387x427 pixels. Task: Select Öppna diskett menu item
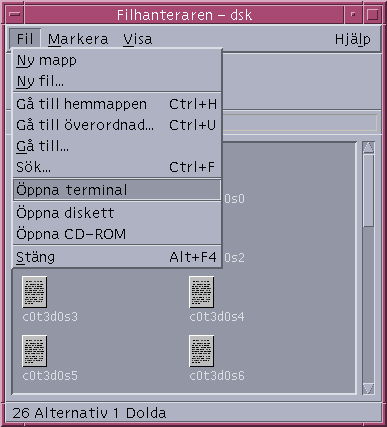(117, 213)
